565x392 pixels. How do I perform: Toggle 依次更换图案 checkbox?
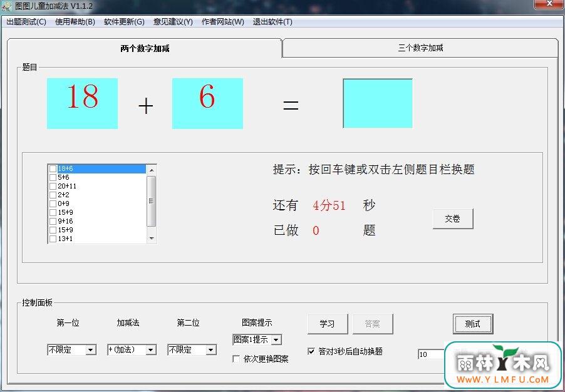pyautogui.click(x=236, y=359)
